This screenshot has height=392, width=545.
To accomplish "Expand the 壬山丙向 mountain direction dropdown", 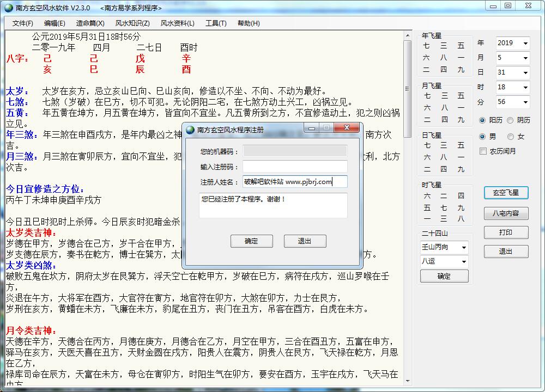I will pyautogui.click(x=464, y=247).
